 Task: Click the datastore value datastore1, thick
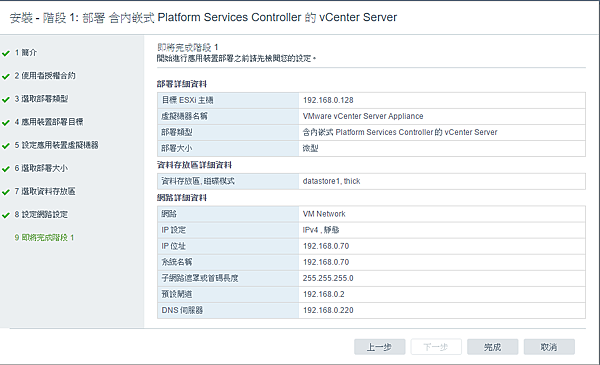click(332, 181)
